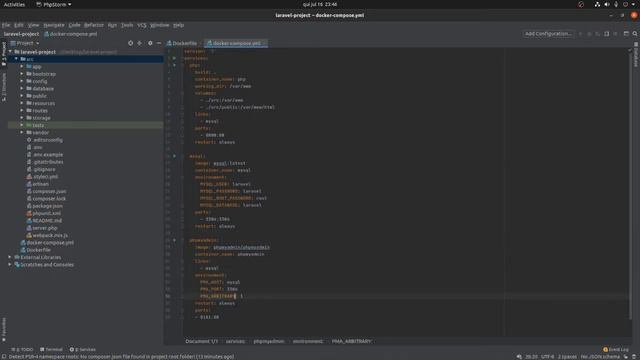This screenshot has height=360, width=640.
Task: Expand the config folder
Action: (22, 81)
